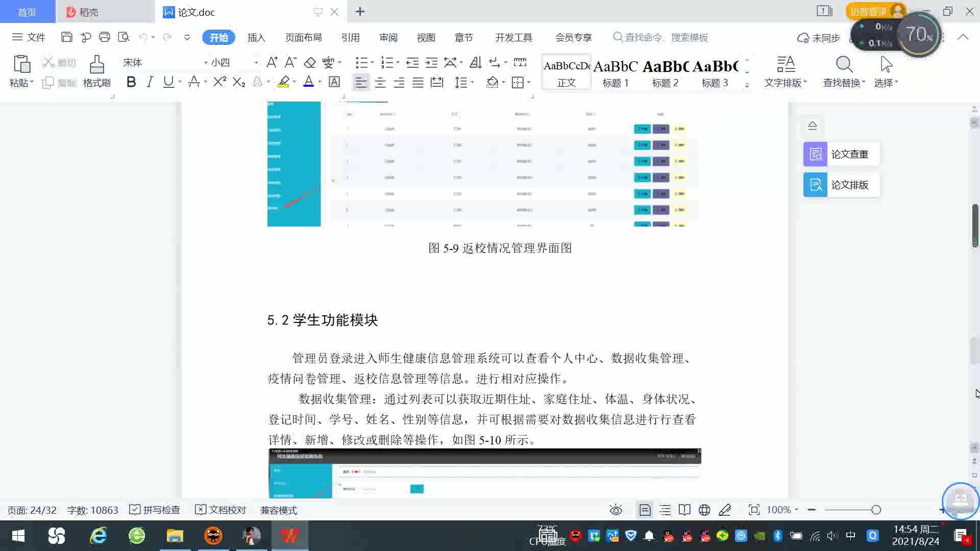Viewport: 980px width, 551px height.
Task: Open Find and Replace (查找替换) tool
Action: [844, 71]
